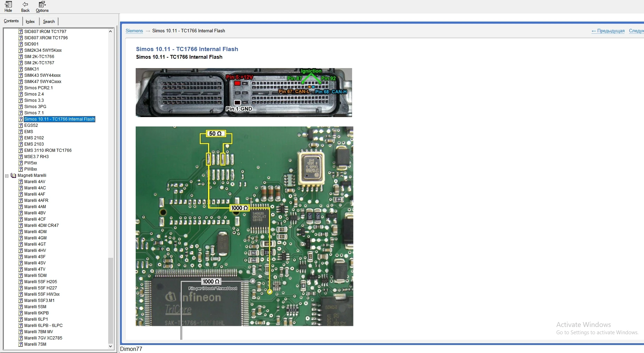This screenshot has width=644, height=353.
Task: Open the Marelli 6LPB - 6LPC topic
Action: click(x=43, y=326)
